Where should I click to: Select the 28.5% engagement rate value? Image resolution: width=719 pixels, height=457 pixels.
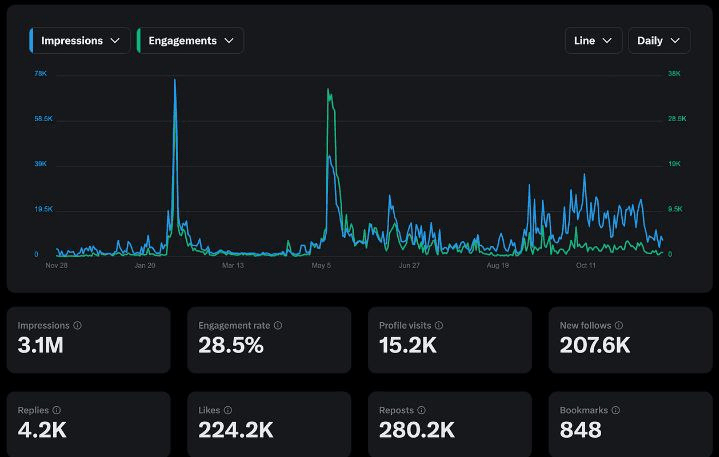[231, 346]
